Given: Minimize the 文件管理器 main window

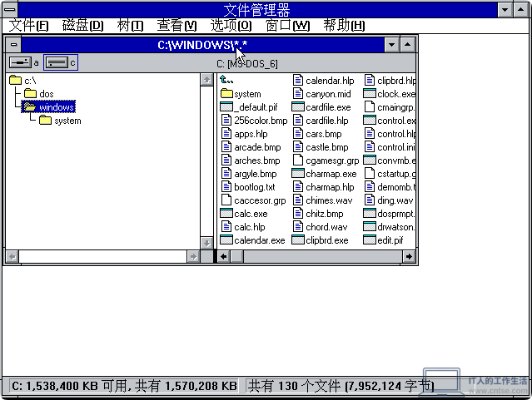Looking at the screenshot, I should (505, 9).
